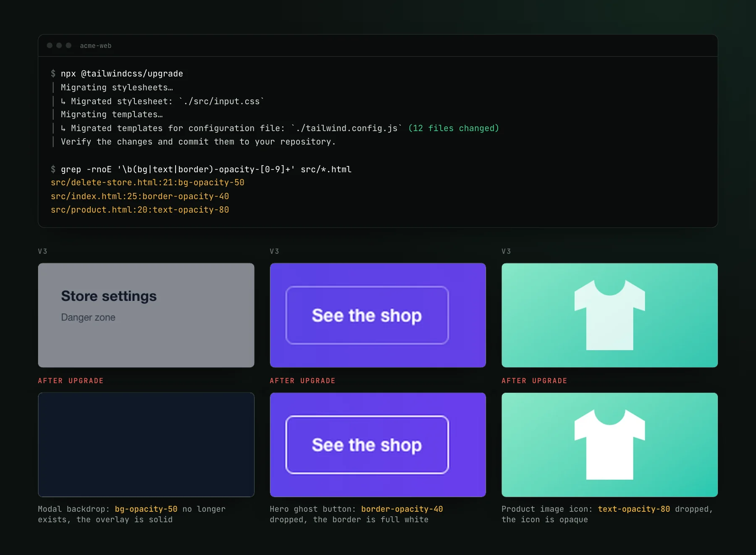The image size is (756, 555).
Task: Click the "Product image icon:" caption text
Action: click(x=547, y=509)
